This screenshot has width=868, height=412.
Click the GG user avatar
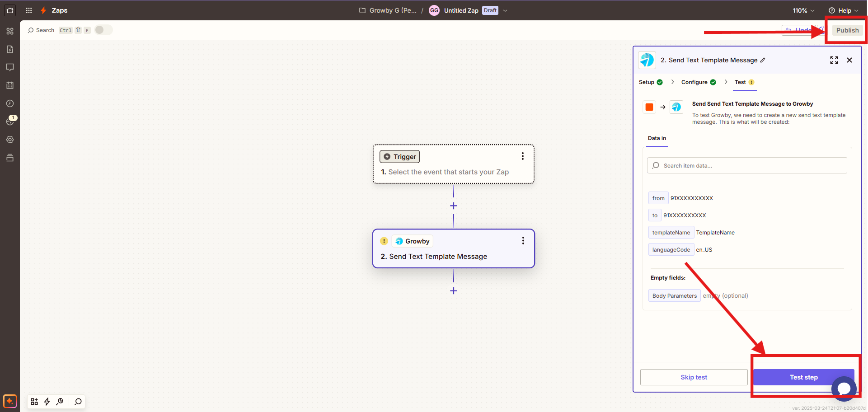click(x=434, y=10)
